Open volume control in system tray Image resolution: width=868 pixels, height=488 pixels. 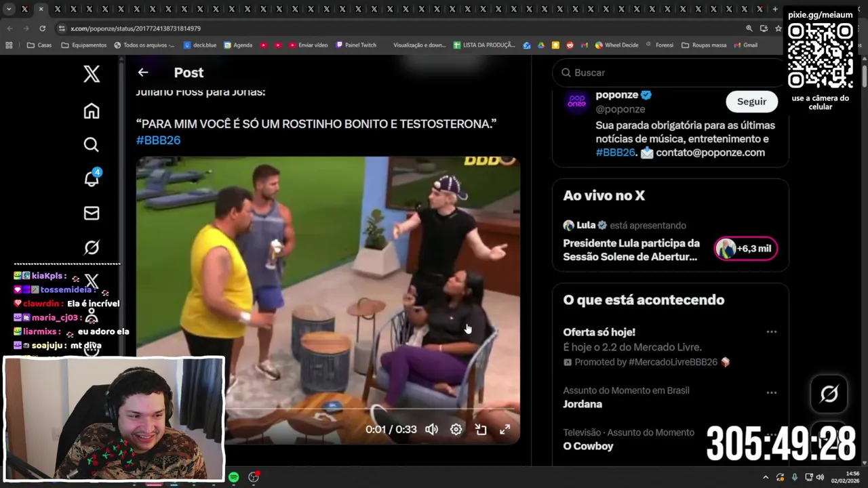click(820, 477)
